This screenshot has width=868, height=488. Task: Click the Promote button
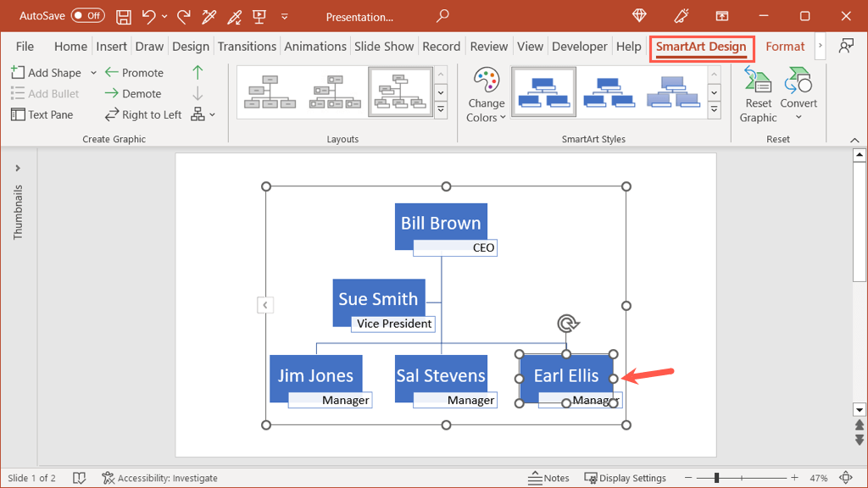pyautogui.click(x=134, y=73)
